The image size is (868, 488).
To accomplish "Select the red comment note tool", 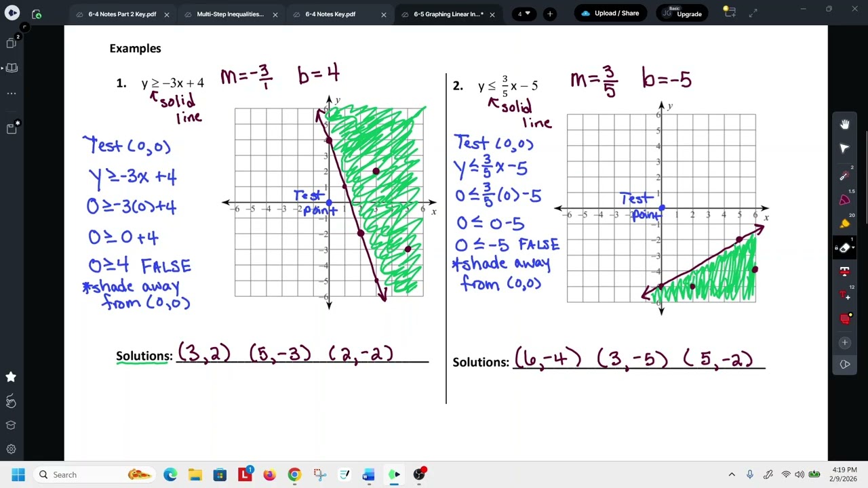I will [x=845, y=319].
